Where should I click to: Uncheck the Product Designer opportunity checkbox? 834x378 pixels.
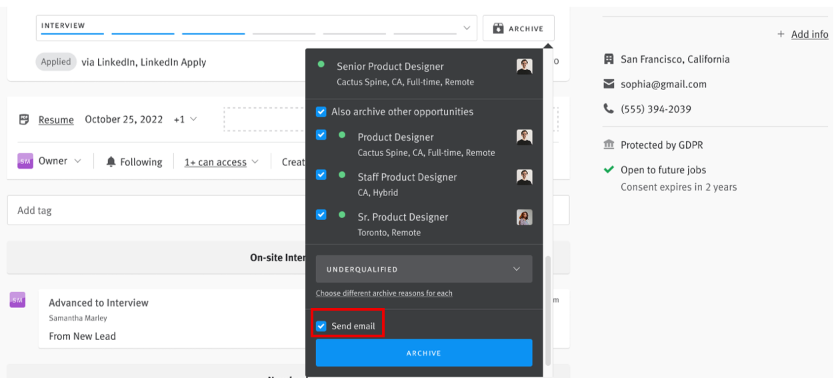(x=321, y=135)
